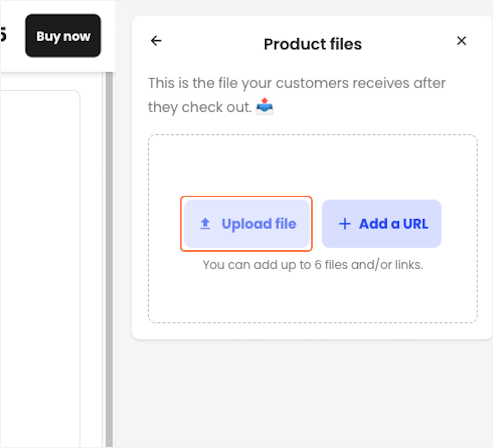
Task: Go back using the left arrow icon
Action: pos(156,41)
